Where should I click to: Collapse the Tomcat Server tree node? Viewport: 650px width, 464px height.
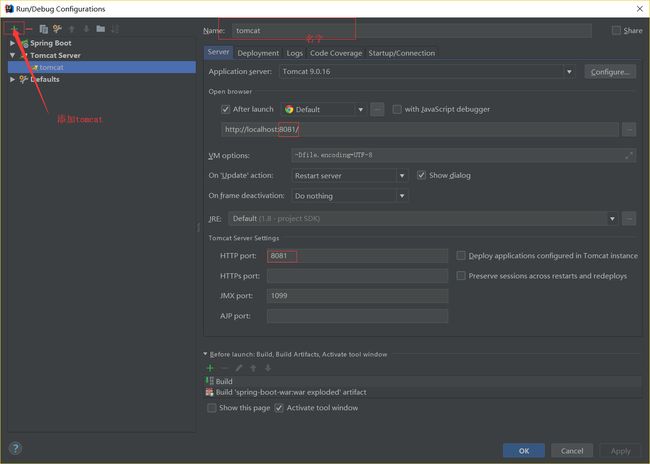coord(12,55)
